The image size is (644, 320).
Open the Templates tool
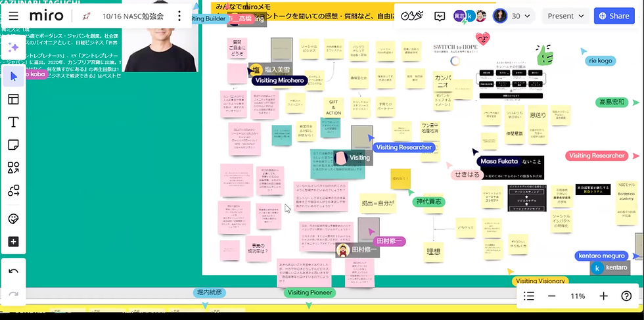(x=14, y=99)
